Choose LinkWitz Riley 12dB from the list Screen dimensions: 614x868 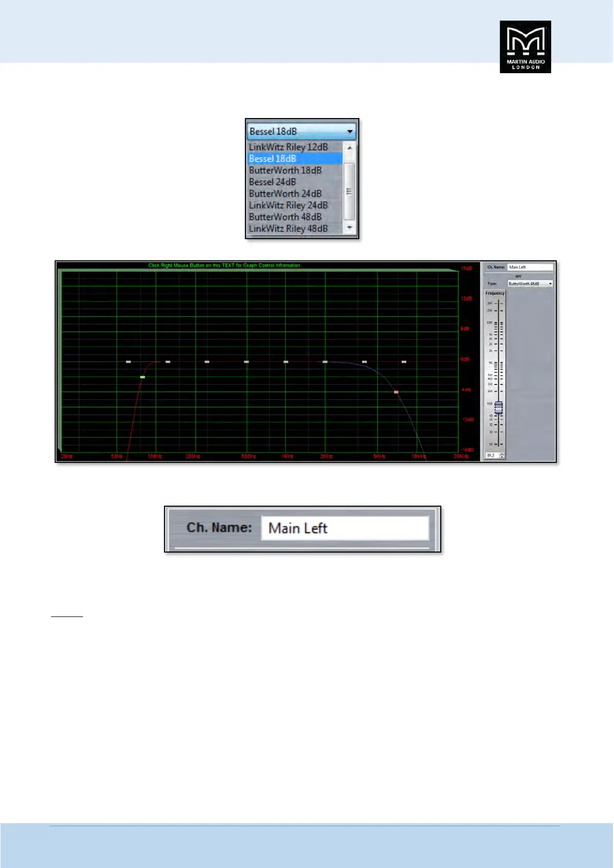[294, 147]
